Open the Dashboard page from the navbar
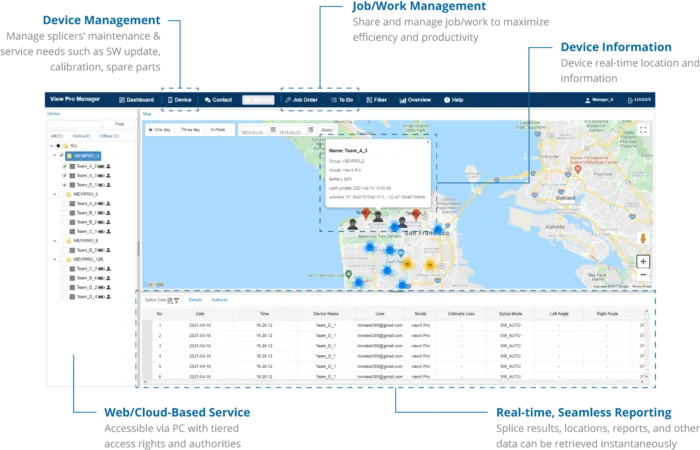The height and width of the screenshot is (450, 700). [136, 100]
